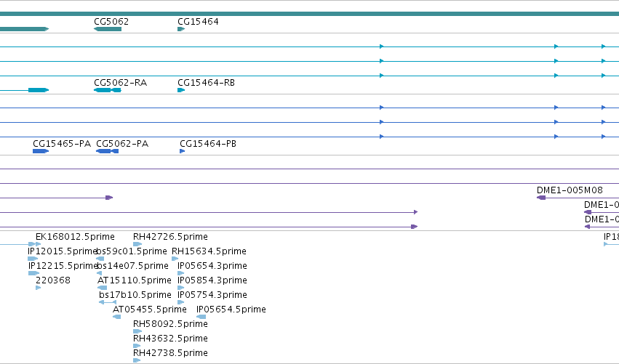Viewport: 619px width, 364px height.
Task: Click the RH58092.5prime label
Action: coord(170,324)
